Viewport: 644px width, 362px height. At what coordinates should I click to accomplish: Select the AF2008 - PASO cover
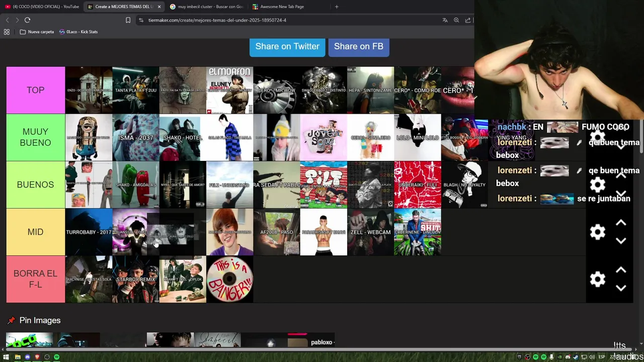(x=277, y=232)
